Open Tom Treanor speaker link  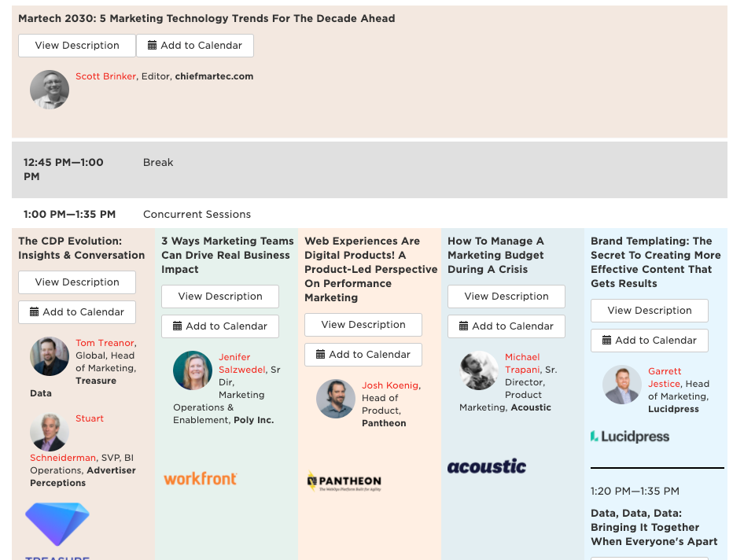point(105,343)
